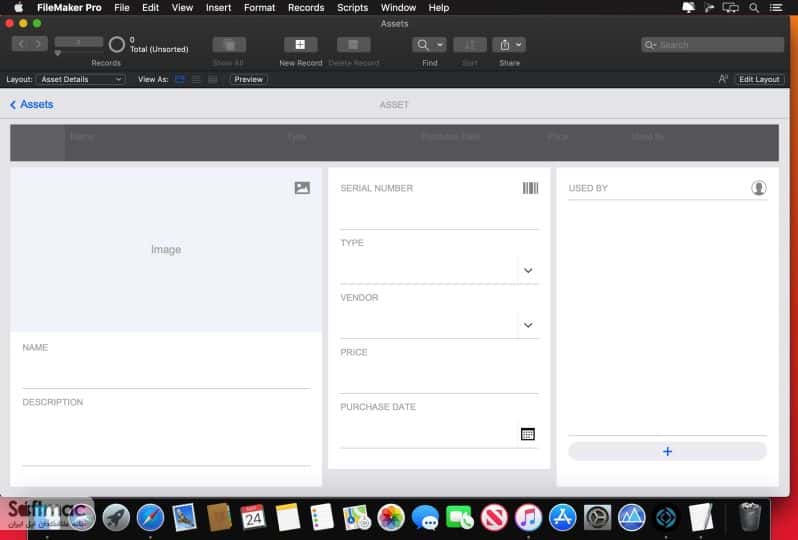798x540 pixels.
Task: Go back to Assets list
Action: (32, 104)
